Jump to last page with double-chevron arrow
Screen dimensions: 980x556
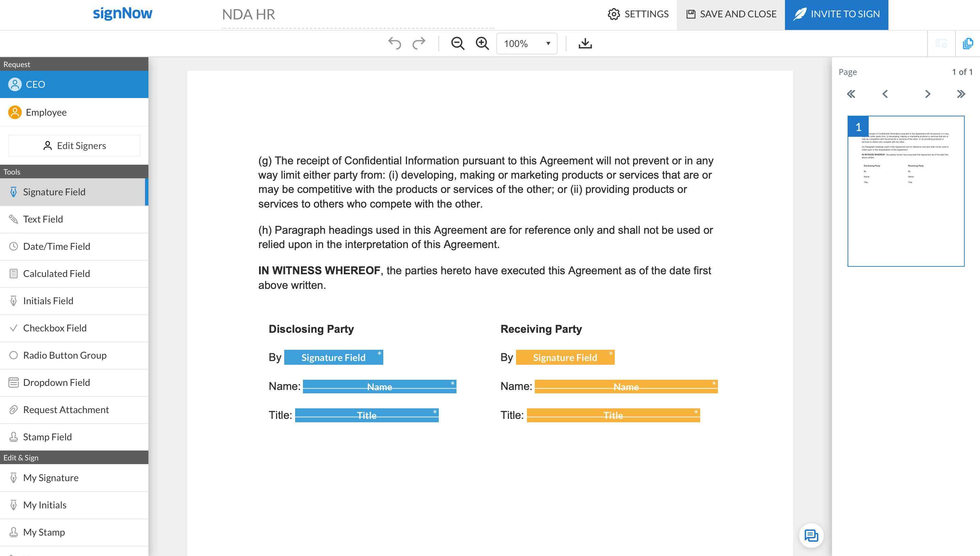coord(961,94)
